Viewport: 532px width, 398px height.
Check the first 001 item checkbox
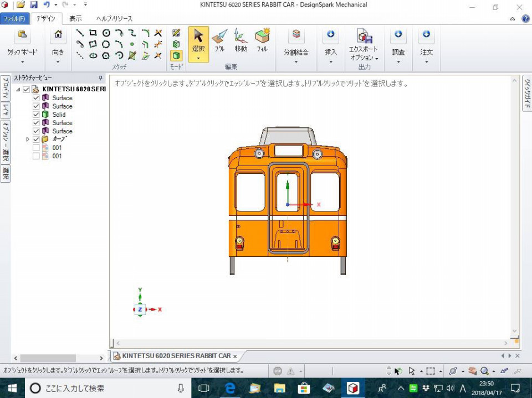tap(36, 147)
